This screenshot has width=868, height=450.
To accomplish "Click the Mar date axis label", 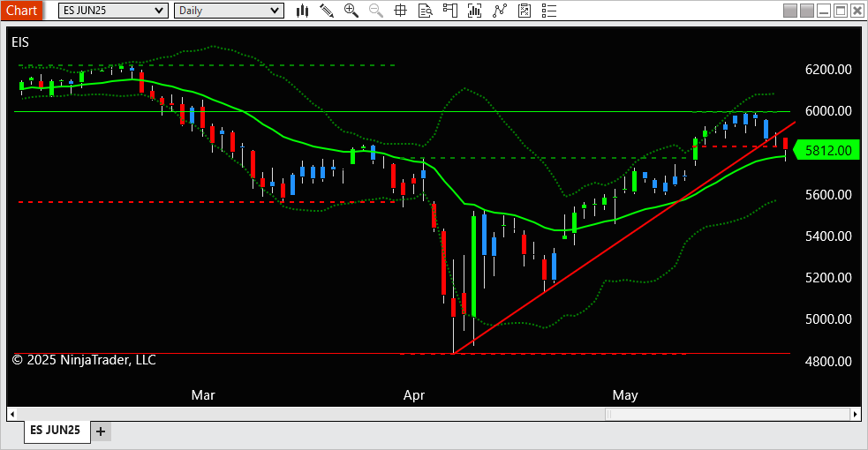I will [203, 395].
